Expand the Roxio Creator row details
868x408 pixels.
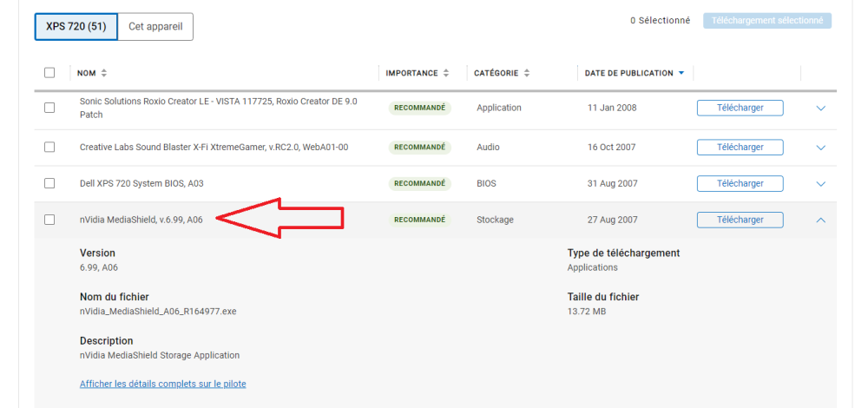coord(821,109)
